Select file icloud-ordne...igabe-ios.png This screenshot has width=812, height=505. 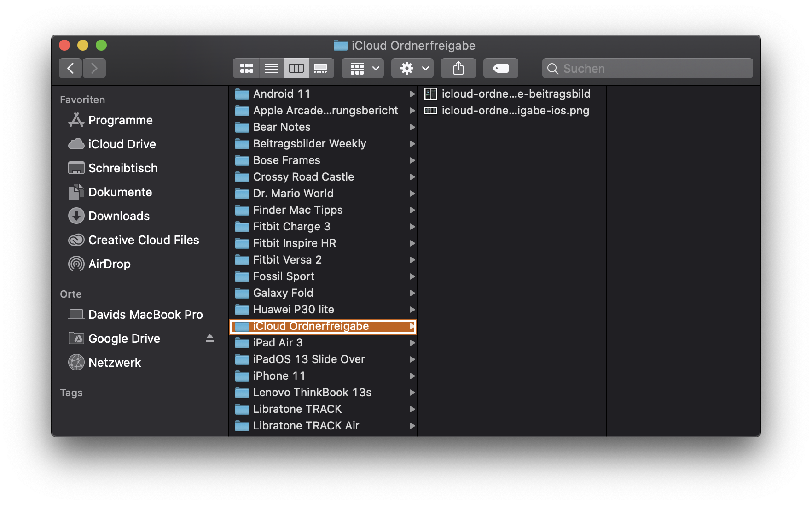(x=512, y=111)
